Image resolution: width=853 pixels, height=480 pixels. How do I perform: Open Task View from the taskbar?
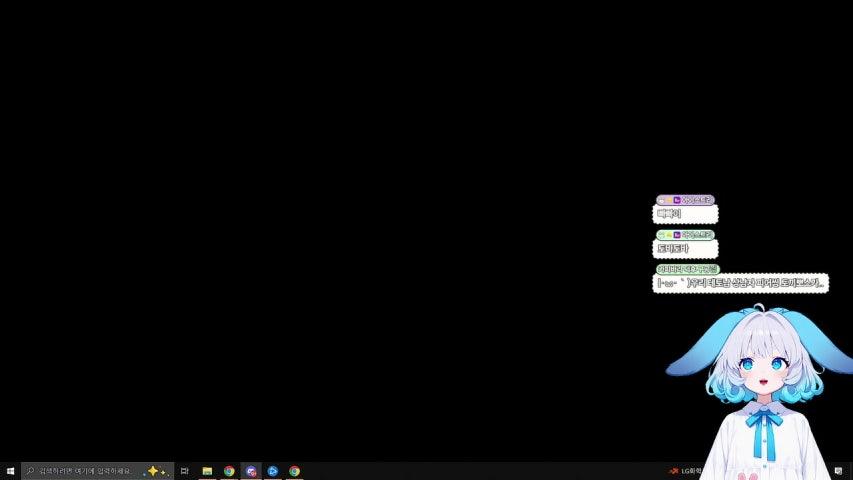[x=184, y=471]
